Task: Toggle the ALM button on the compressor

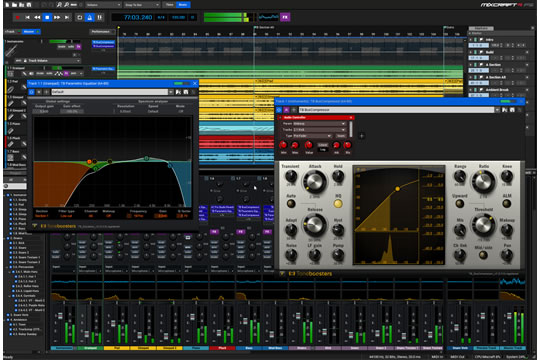Action: 507,204
